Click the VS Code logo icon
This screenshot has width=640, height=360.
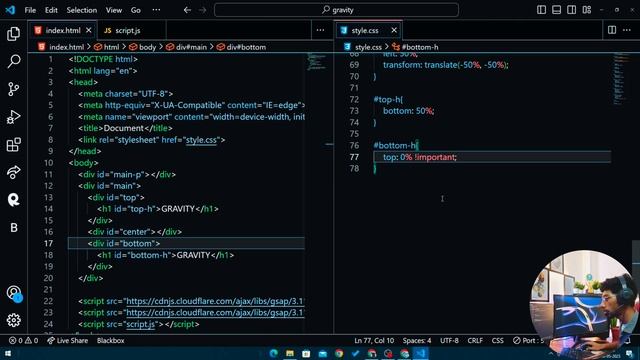(x=10, y=10)
